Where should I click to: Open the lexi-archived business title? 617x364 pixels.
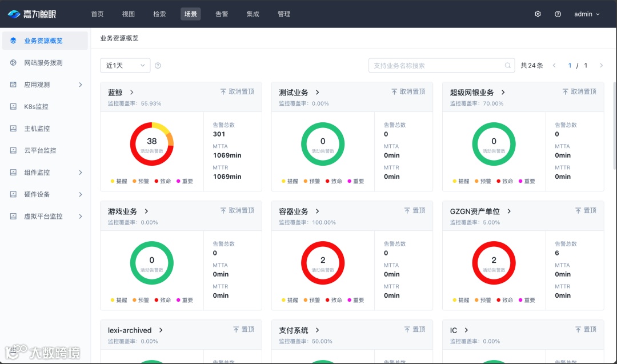pyautogui.click(x=130, y=330)
